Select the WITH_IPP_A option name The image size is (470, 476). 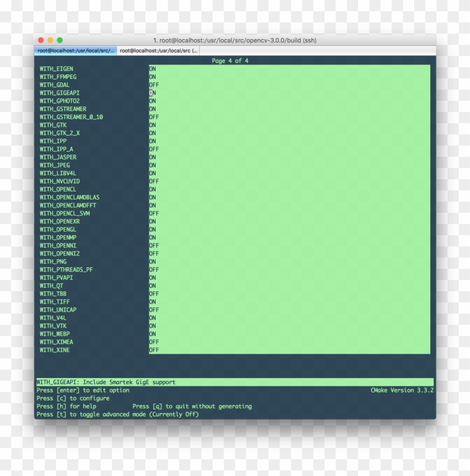click(57, 150)
